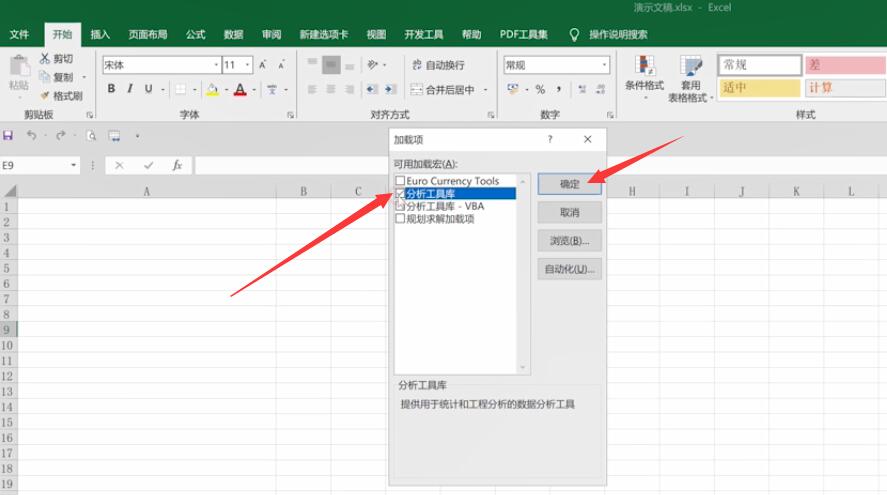Click the text orientation icon
The width and height of the screenshot is (887, 495).
pos(372,64)
